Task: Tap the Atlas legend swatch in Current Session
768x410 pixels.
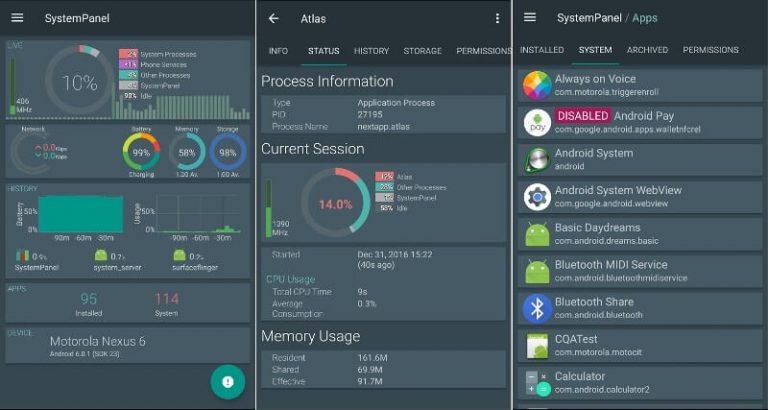Action: 384,176
